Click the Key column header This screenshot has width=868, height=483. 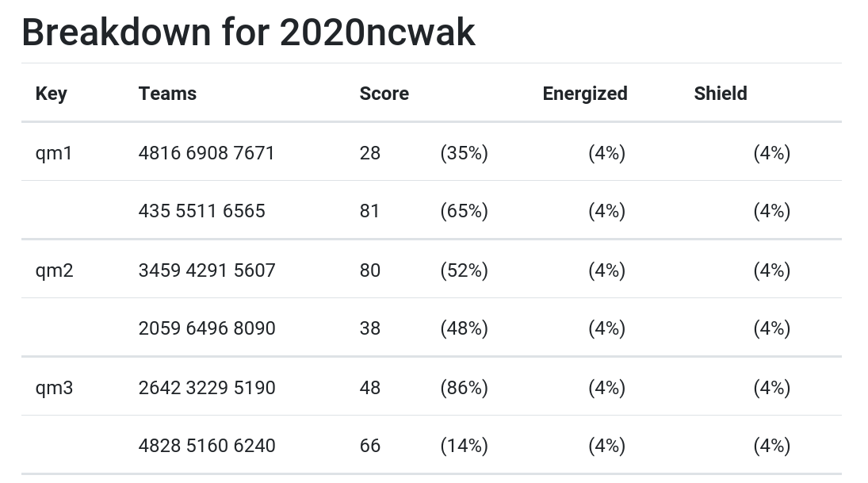pos(51,94)
